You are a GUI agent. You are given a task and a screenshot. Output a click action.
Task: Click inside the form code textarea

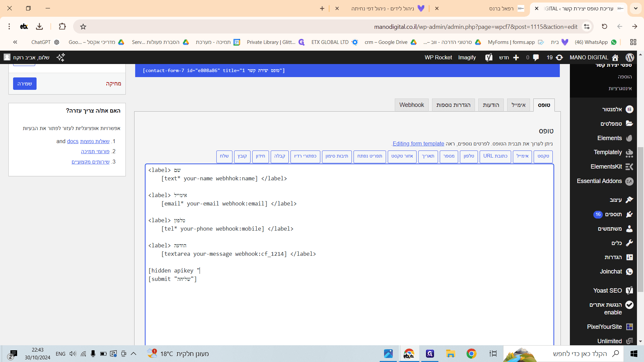349,254
